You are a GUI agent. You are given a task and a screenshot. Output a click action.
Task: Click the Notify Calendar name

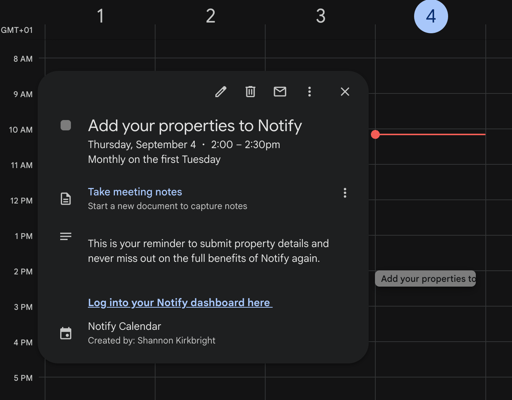[124, 326]
